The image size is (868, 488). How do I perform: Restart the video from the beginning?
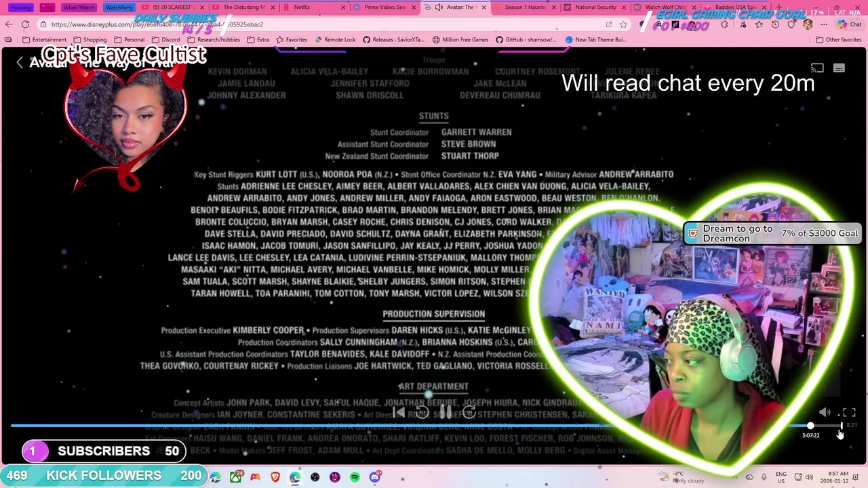coord(399,412)
